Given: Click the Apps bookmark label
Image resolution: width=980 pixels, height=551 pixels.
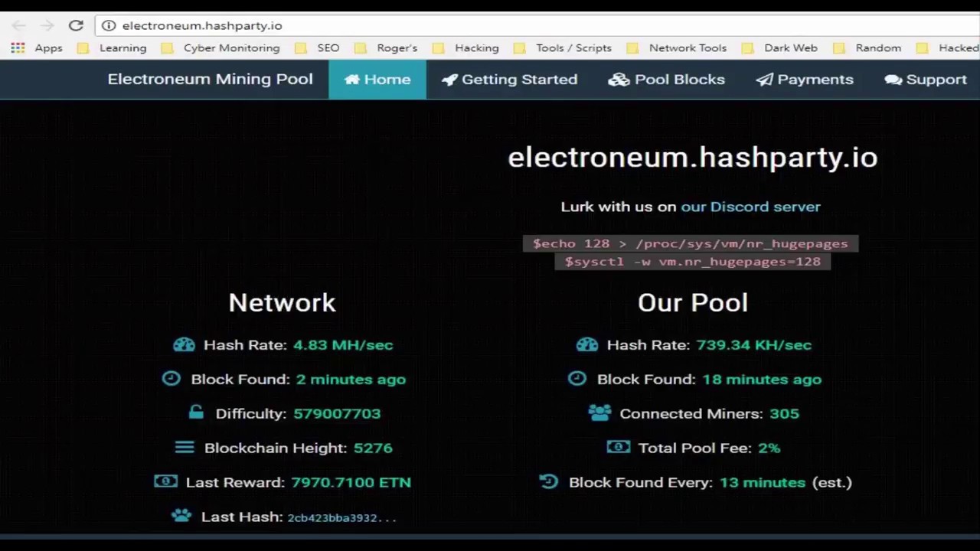Looking at the screenshot, I should 48,47.
